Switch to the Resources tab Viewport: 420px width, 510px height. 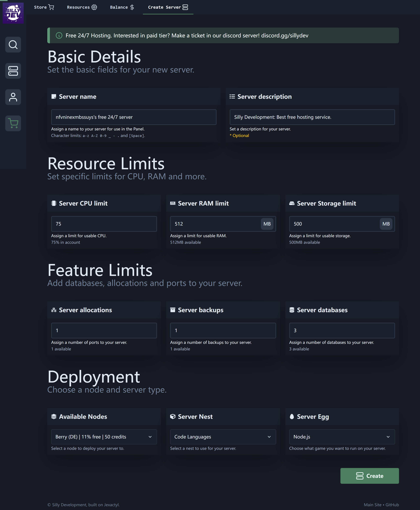82,7
